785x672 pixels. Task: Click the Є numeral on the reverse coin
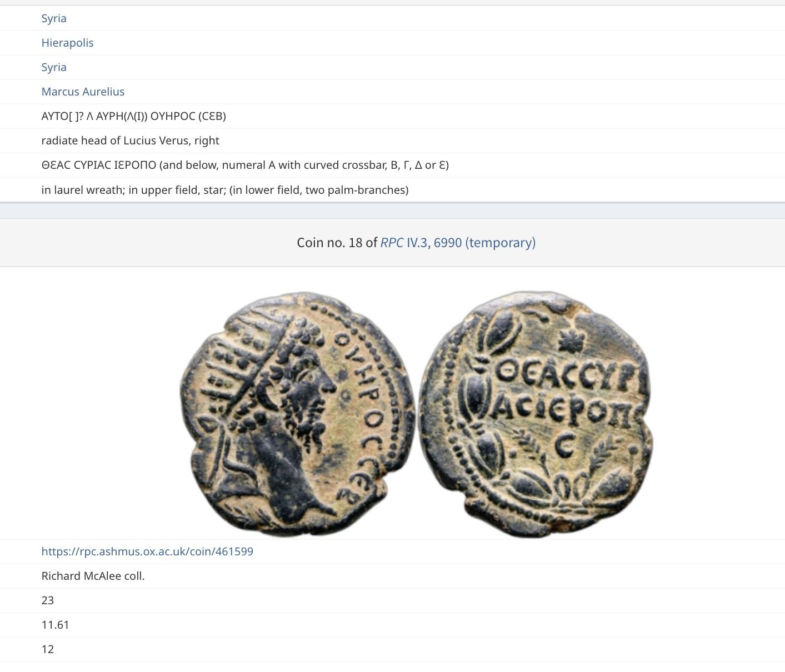(566, 445)
